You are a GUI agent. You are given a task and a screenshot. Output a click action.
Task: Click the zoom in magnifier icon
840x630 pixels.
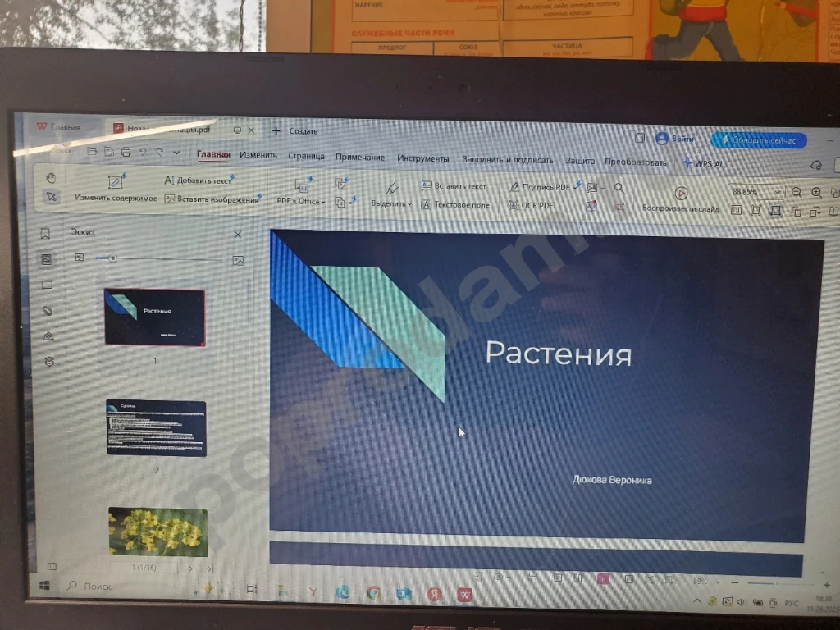point(816,192)
